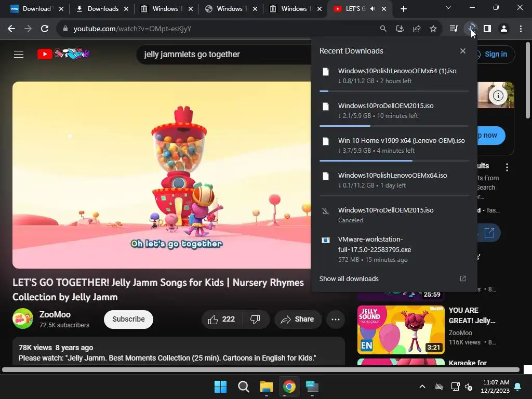Screen dimensions: 532x399
Task: Dislike the video with thumbs down
Action: point(255,320)
